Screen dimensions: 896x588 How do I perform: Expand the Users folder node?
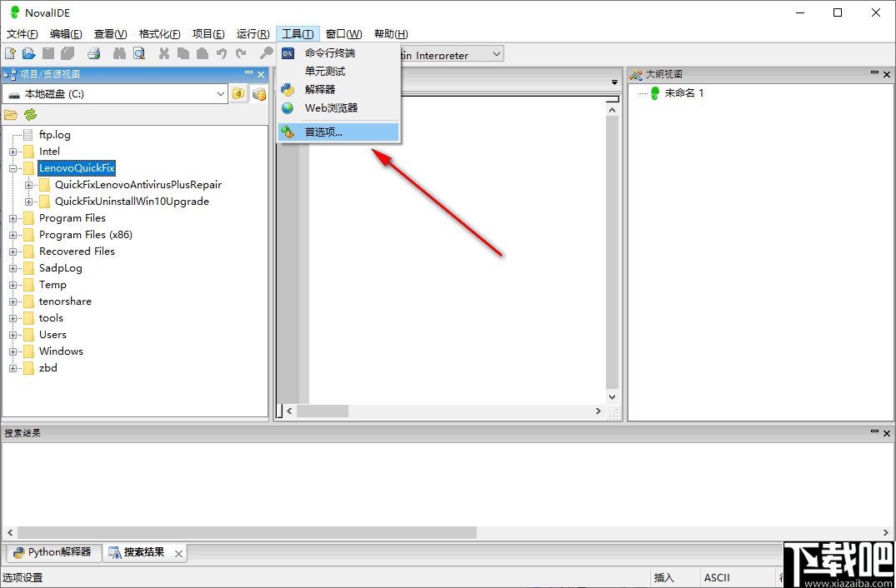(13, 335)
